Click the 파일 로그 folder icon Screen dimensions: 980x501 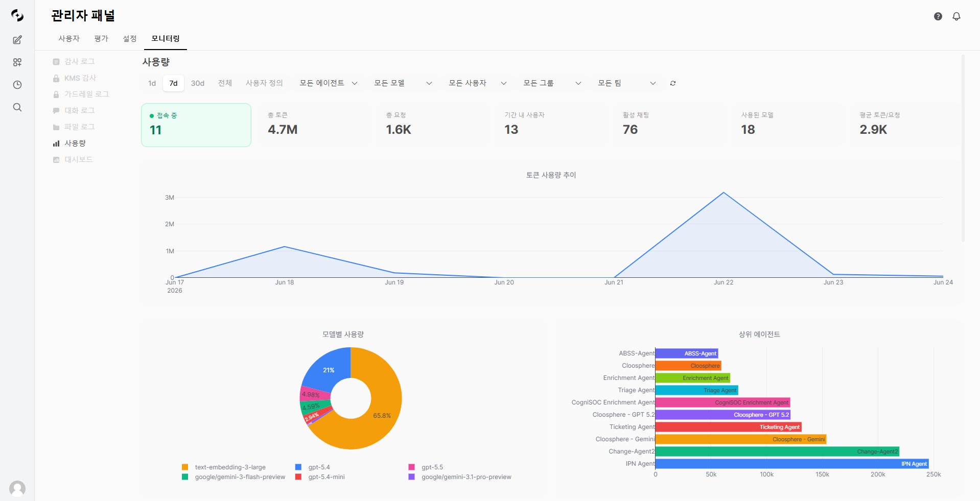[x=56, y=127]
